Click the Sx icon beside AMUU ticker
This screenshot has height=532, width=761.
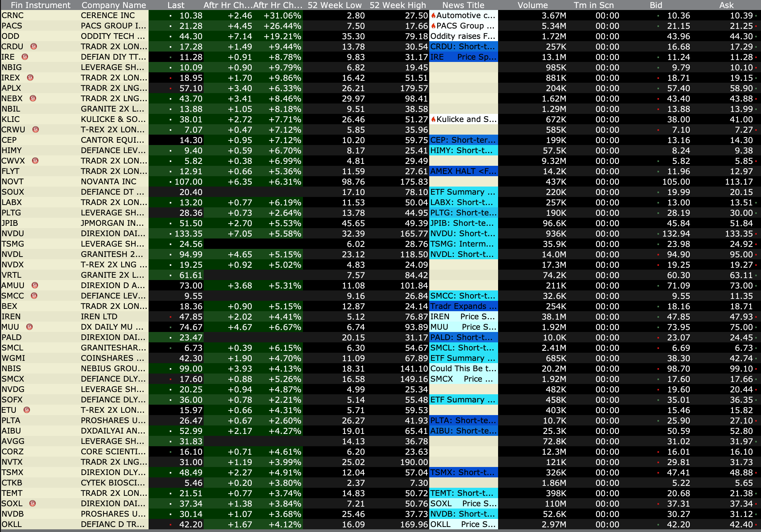coord(35,285)
